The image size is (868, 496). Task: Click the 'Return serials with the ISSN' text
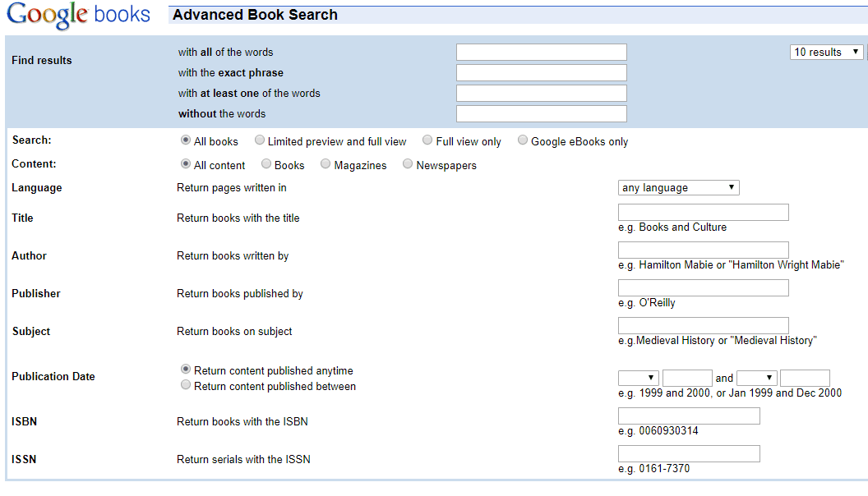(243, 460)
